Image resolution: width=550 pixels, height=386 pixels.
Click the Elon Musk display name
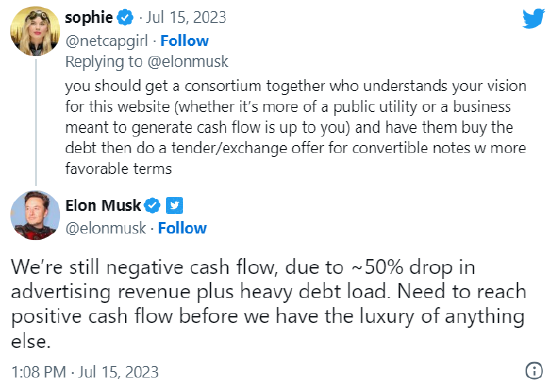(103, 206)
